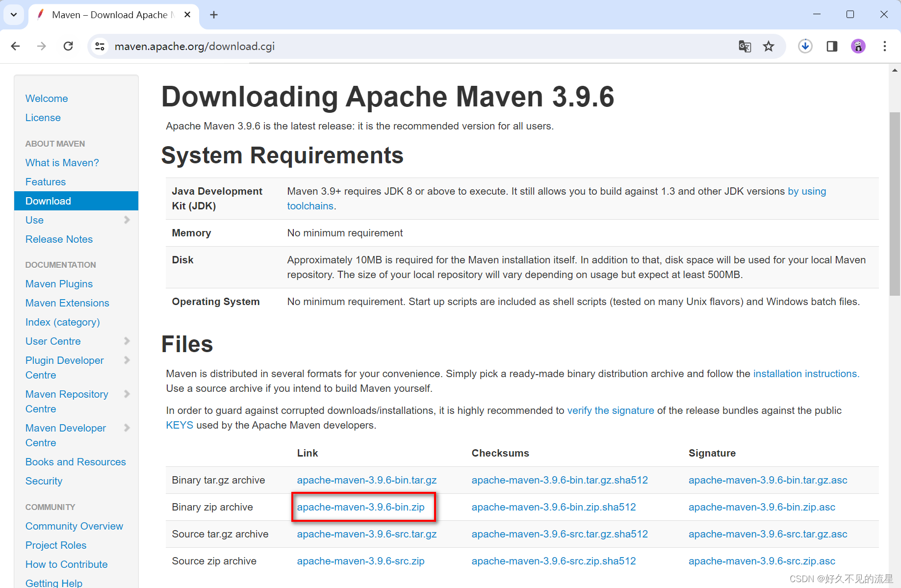The width and height of the screenshot is (901, 588).
Task: Click the Use sidebar link
Action: [x=34, y=220]
